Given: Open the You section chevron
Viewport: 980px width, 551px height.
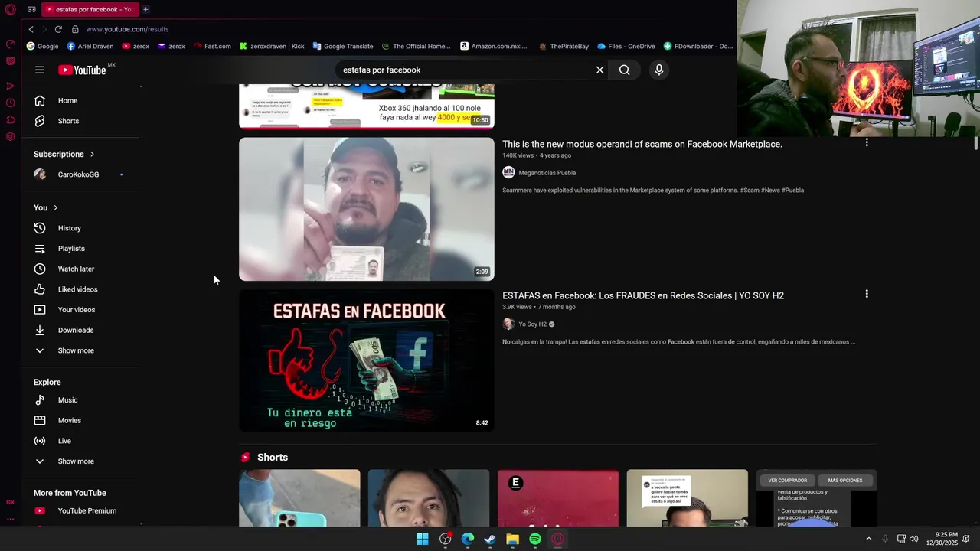Looking at the screenshot, I should click(x=55, y=207).
